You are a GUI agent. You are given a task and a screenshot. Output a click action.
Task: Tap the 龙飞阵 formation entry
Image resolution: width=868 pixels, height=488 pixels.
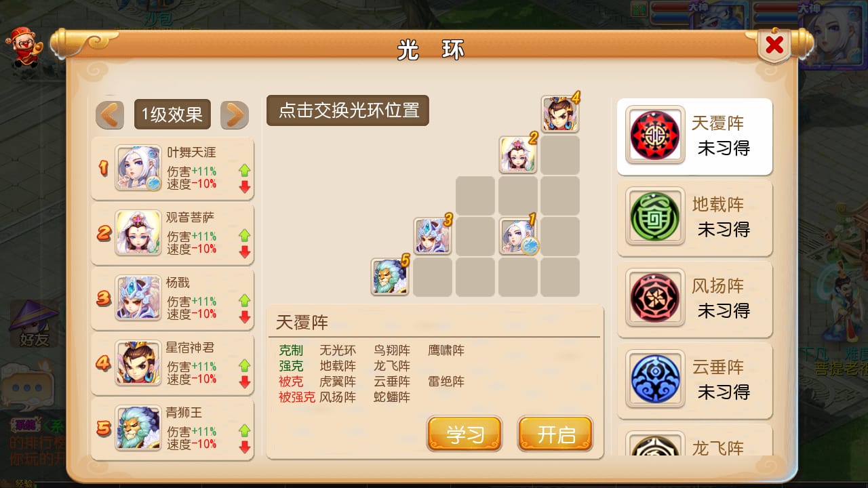point(695,441)
